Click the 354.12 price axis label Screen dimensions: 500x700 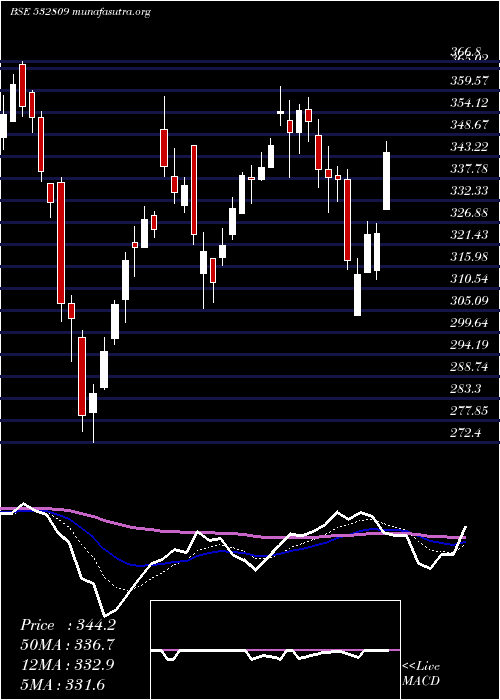[x=469, y=103]
